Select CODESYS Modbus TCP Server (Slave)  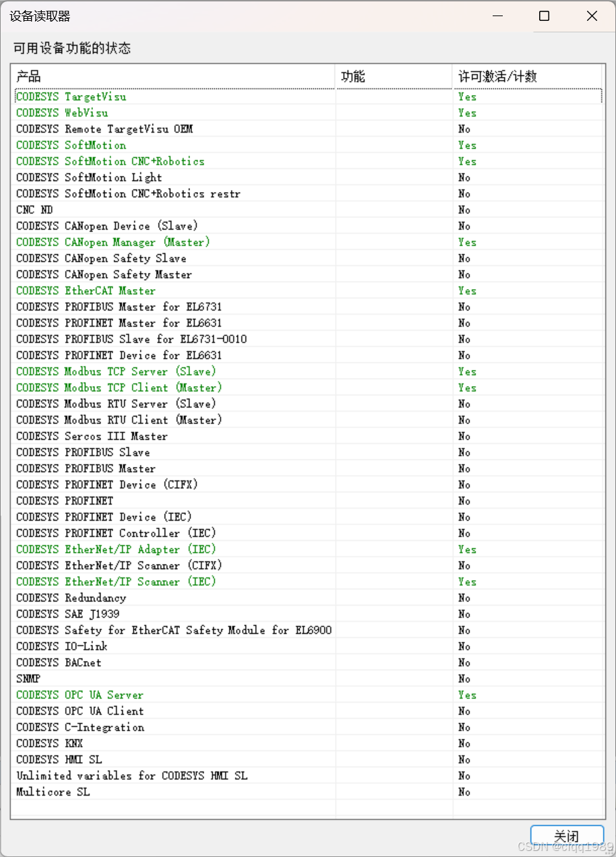[x=308, y=371]
